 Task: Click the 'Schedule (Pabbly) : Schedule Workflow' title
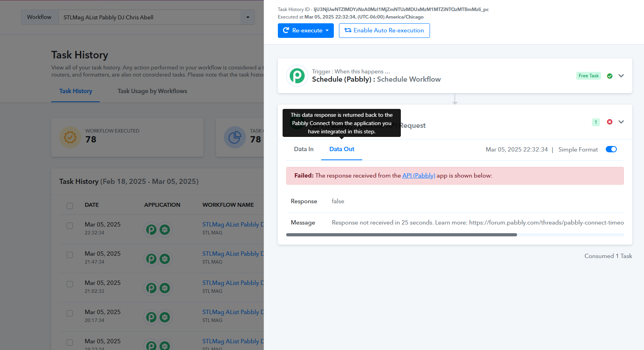point(376,79)
